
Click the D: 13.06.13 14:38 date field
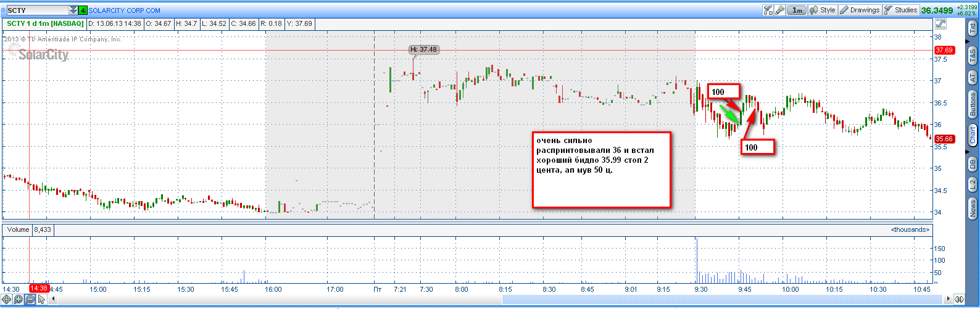[115, 24]
